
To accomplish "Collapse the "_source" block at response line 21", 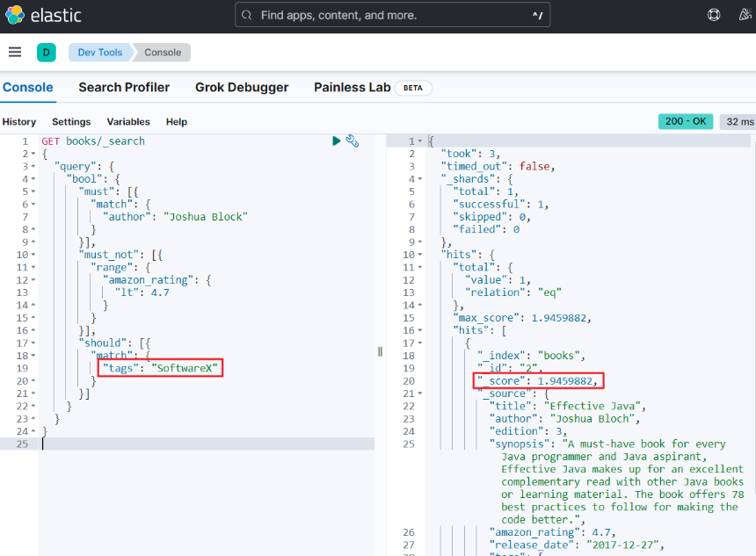I will (x=420, y=394).
